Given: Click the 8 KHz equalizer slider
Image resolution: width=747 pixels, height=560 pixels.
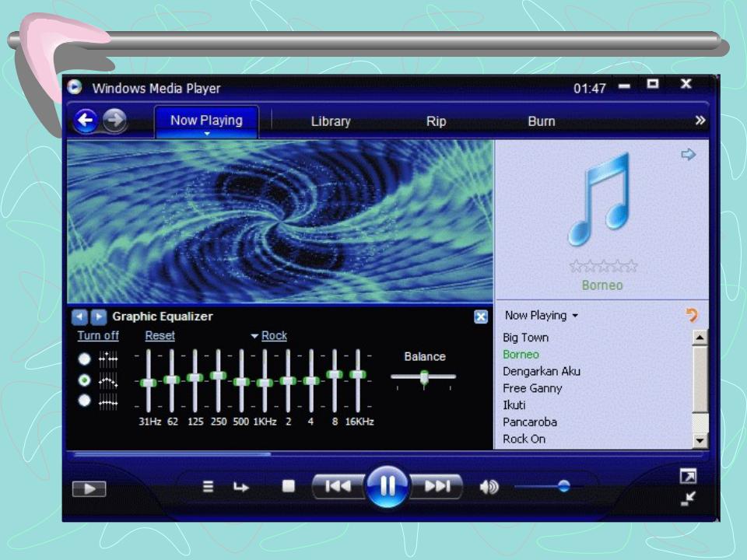Looking at the screenshot, I should click(335, 374).
